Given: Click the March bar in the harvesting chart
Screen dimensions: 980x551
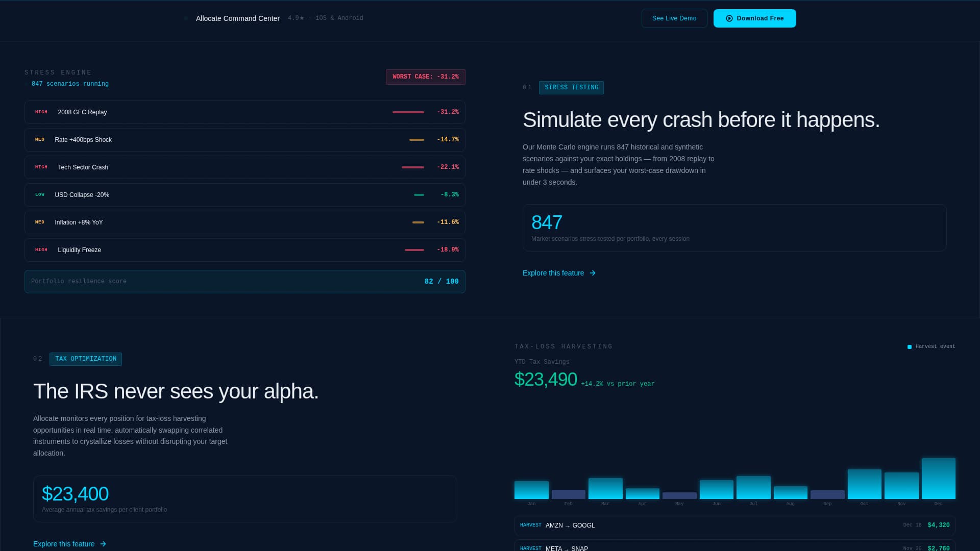Looking at the screenshot, I should (x=605, y=488).
